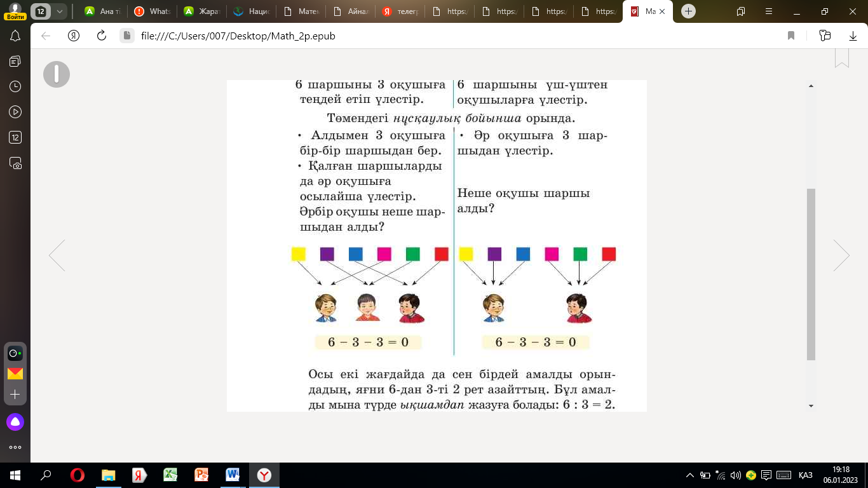Go to the previous epub page
The width and height of the screenshot is (868, 488).
pos(57,255)
